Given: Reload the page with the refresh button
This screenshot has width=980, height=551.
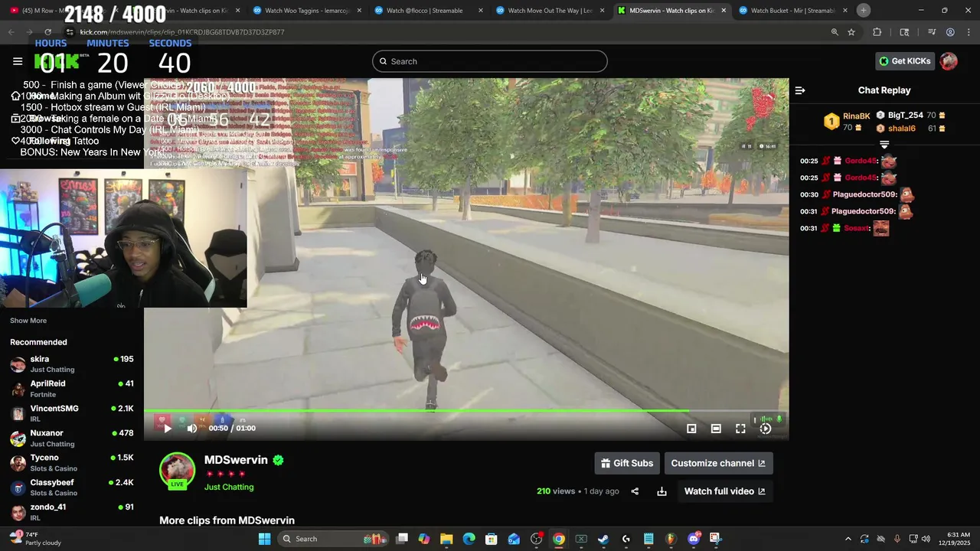Looking at the screenshot, I should [x=47, y=32].
